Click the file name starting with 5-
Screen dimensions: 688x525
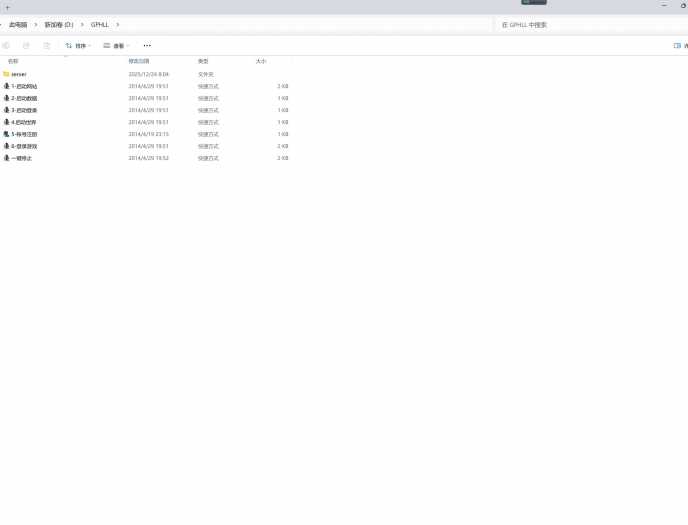[x=24, y=134]
